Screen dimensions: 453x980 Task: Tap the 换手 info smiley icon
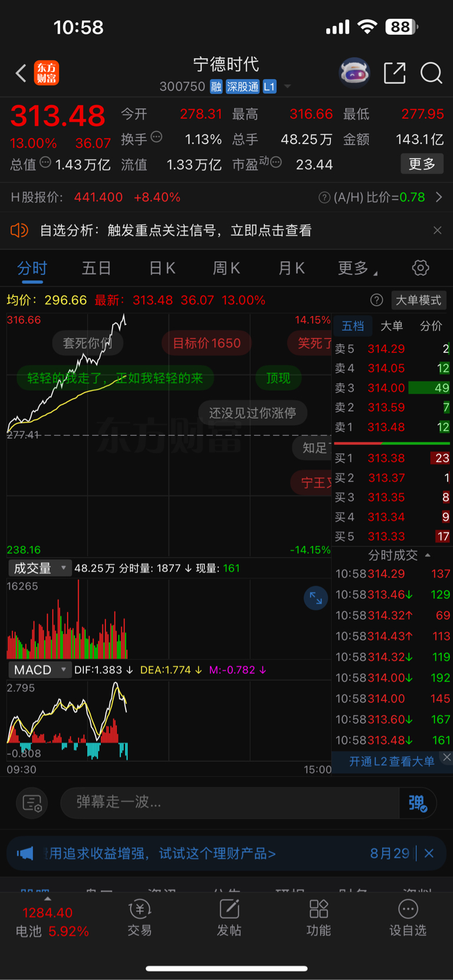click(x=156, y=137)
